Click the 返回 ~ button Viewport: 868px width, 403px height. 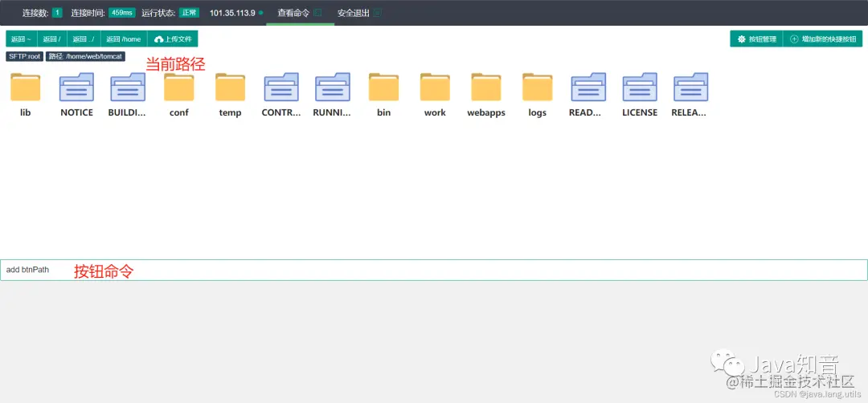[x=22, y=39]
